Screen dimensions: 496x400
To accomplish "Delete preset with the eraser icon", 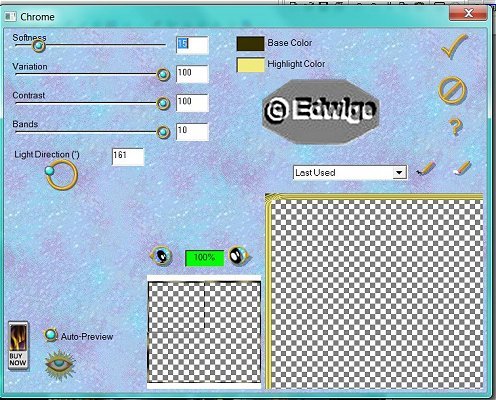I will [462, 168].
